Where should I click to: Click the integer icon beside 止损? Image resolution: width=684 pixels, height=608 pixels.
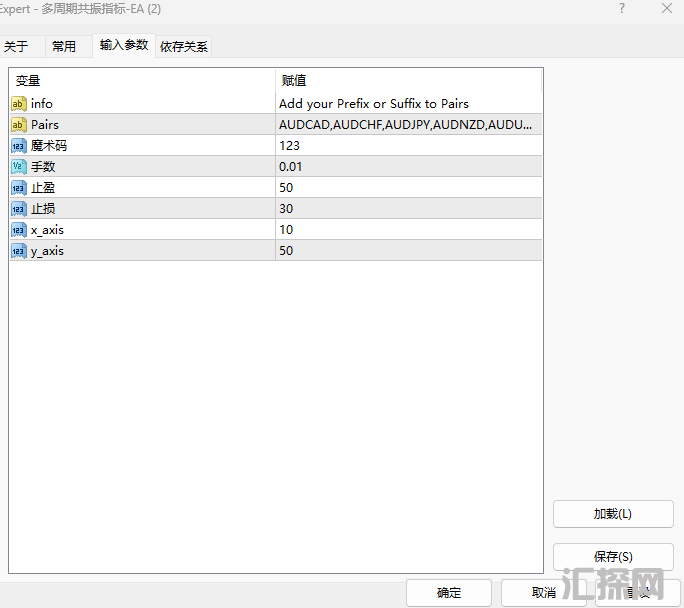pos(19,209)
